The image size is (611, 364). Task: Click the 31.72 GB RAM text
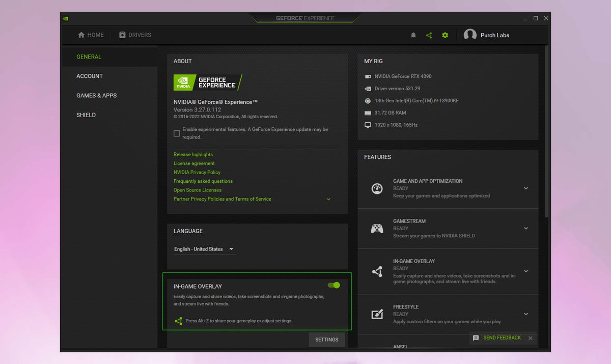391,113
